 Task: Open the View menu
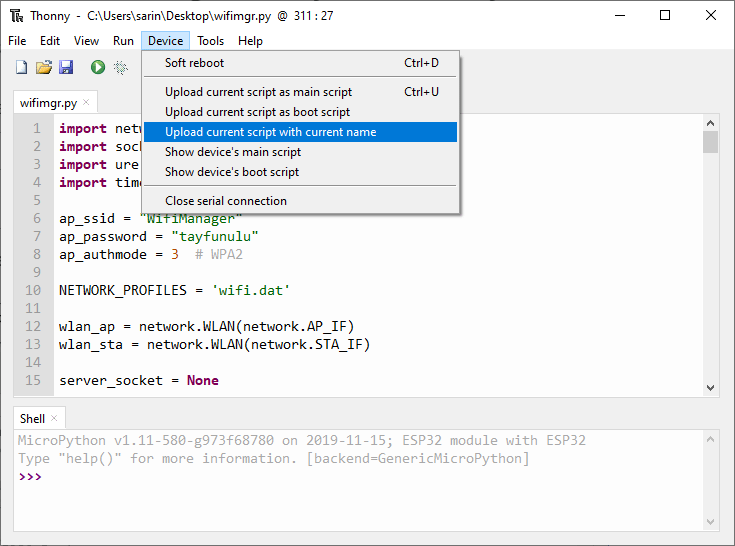(86, 41)
